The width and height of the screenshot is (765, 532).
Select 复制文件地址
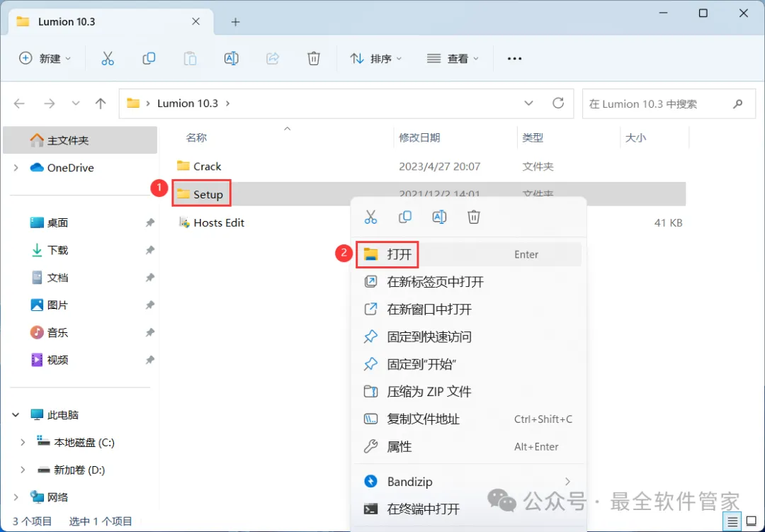pyautogui.click(x=468, y=419)
